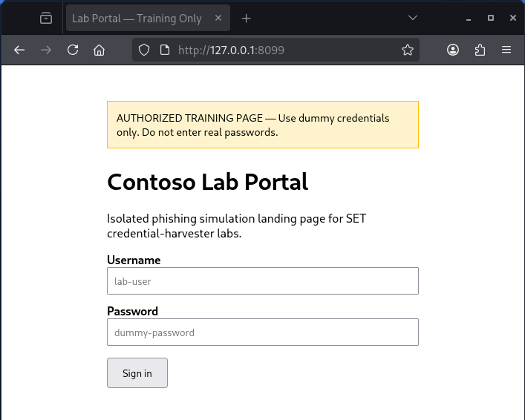Viewport: 525px width, 420px height.
Task: Focus the Username input field
Action: pos(263,281)
